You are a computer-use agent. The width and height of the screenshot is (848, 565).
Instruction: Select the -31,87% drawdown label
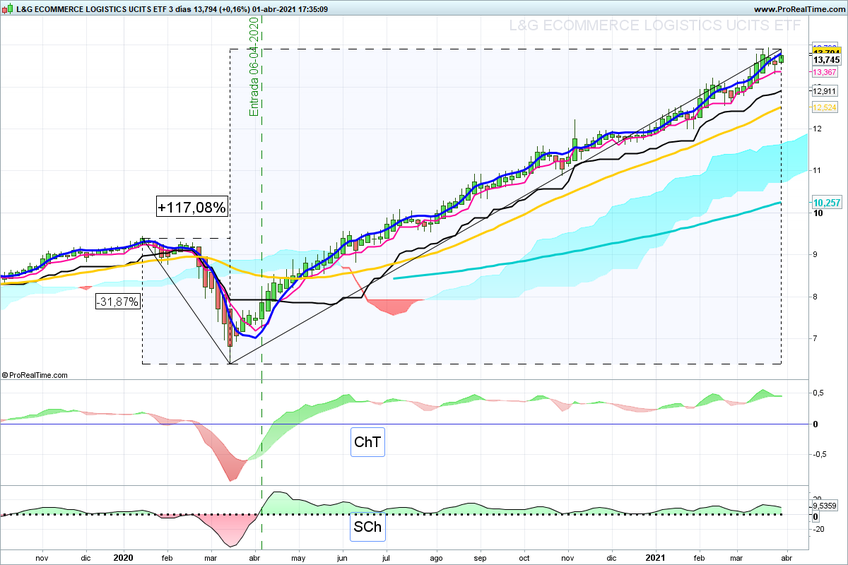pyautogui.click(x=118, y=301)
